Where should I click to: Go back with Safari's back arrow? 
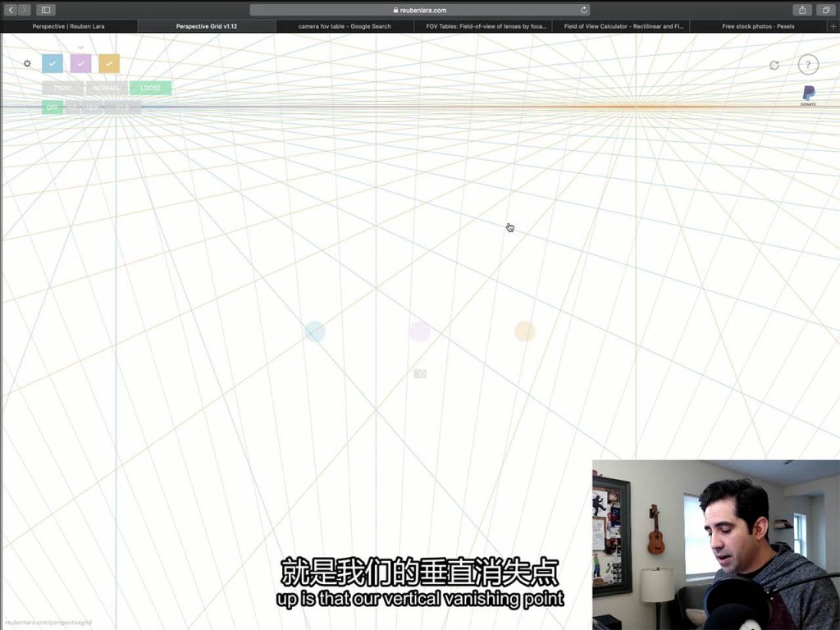click(x=11, y=10)
